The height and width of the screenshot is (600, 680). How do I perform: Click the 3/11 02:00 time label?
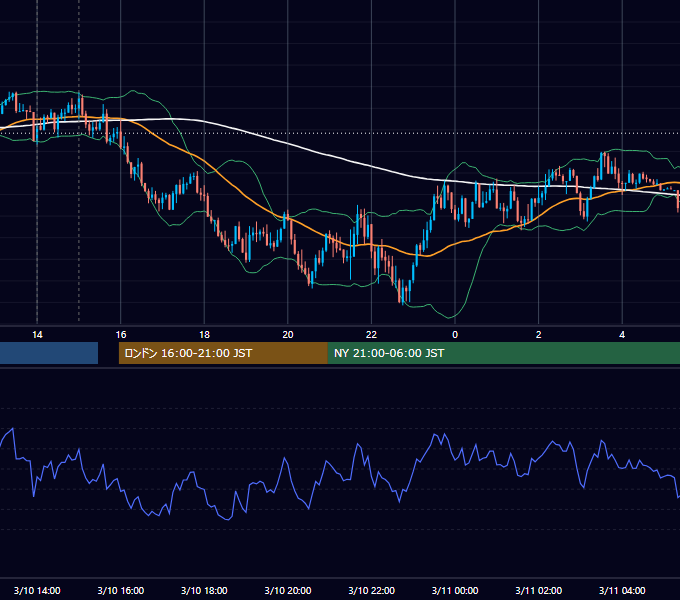pos(539,590)
